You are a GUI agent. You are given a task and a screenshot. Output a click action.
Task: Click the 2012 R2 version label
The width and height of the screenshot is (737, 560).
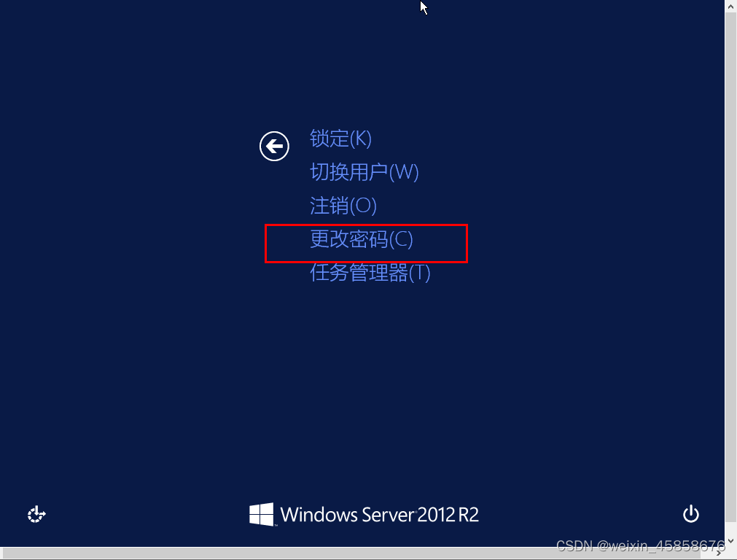click(x=448, y=515)
